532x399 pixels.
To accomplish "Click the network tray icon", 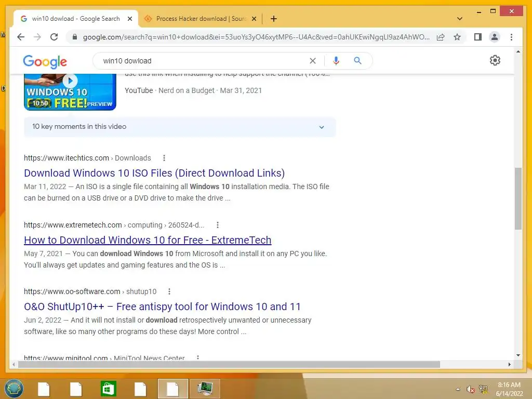I will tap(483, 389).
